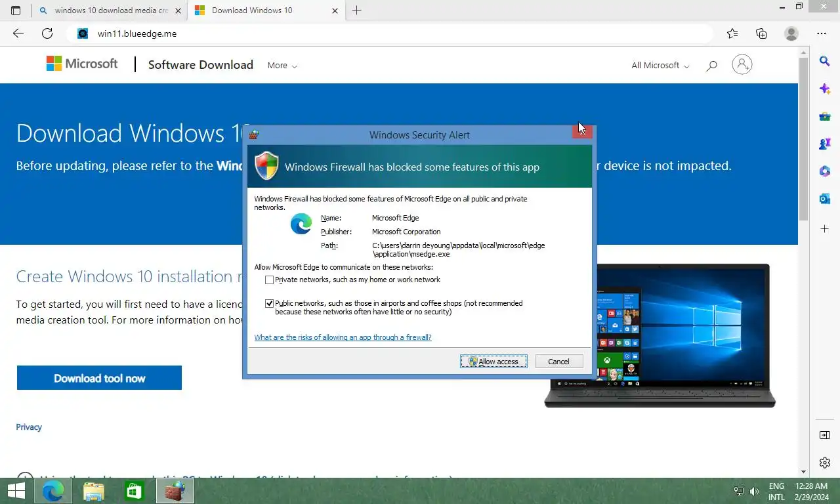Open the browser profile avatar
The height and width of the screenshot is (504, 840).
[x=791, y=33]
